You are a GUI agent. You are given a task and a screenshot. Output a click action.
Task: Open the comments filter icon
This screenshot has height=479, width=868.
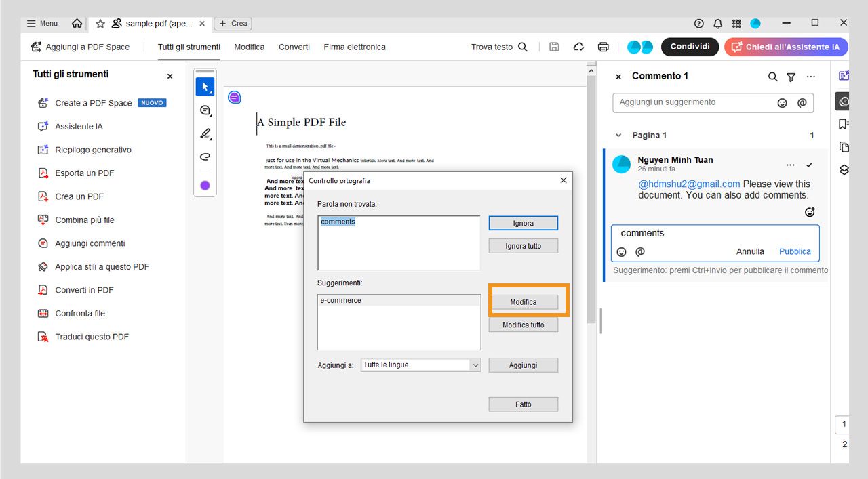pyautogui.click(x=791, y=77)
